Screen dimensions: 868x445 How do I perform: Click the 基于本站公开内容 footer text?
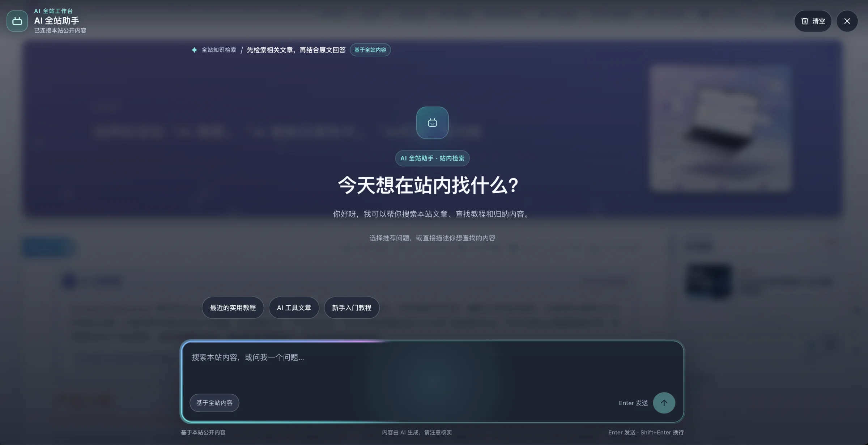coord(203,432)
